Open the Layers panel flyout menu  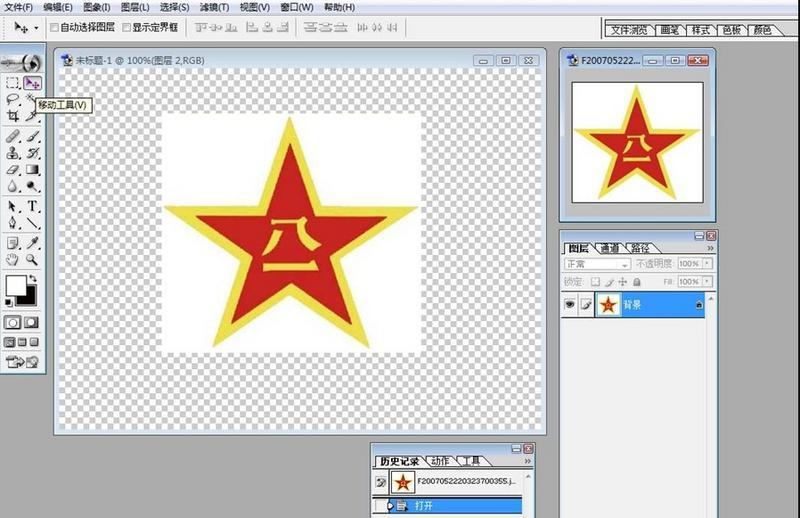pos(710,248)
